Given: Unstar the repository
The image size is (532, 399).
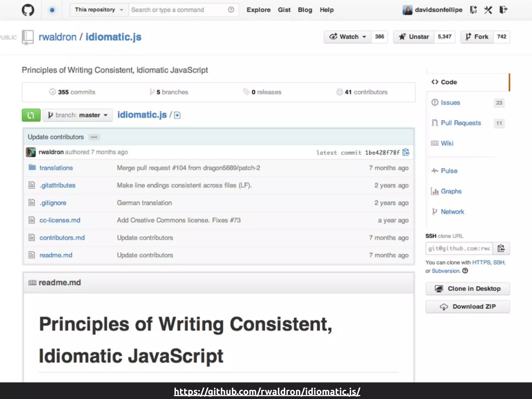Looking at the screenshot, I should [x=414, y=37].
